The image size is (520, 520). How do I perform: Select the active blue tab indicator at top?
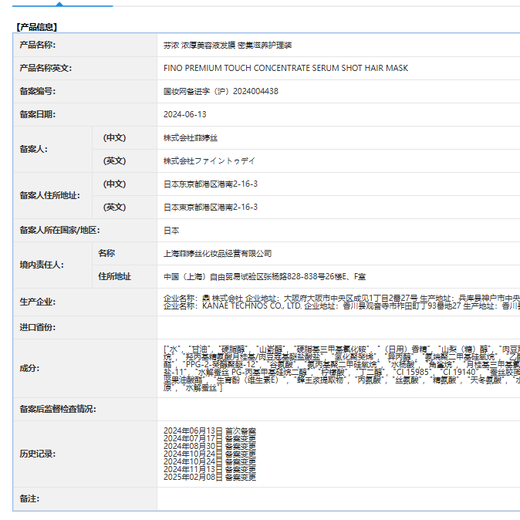(63, 5)
